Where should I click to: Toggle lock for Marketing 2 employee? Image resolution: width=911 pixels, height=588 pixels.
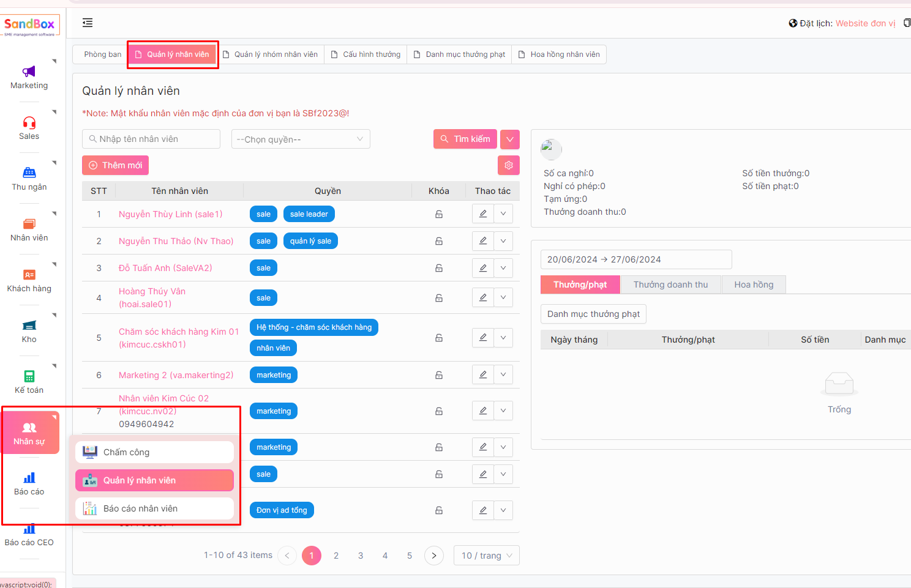[x=439, y=375]
